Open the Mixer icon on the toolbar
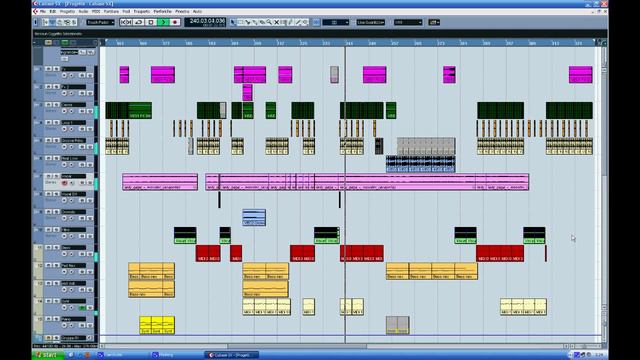 [74, 22]
